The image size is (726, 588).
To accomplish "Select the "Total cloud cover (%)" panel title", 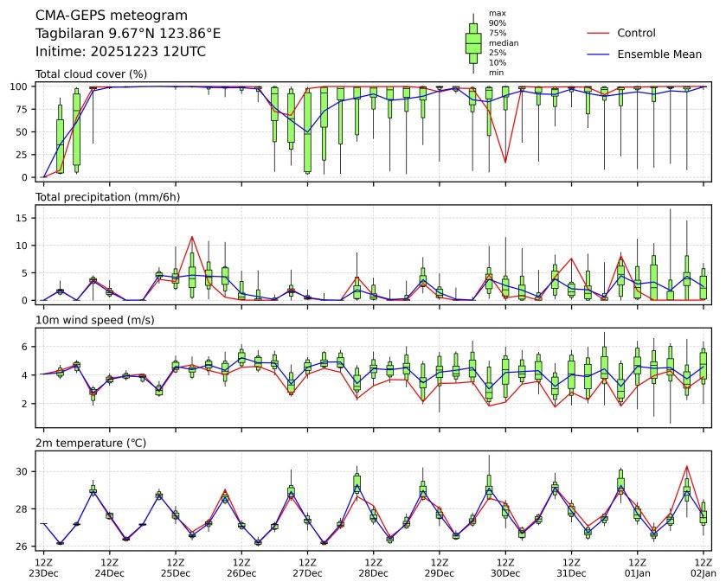I will (91, 73).
